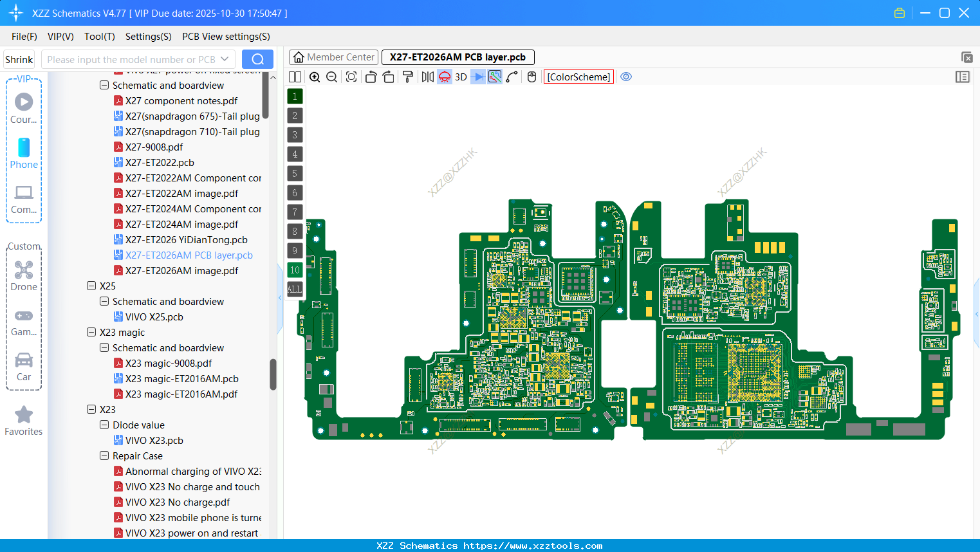Viewport: 980px width, 552px height.
Task: Collapse the X23 magic tree section
Action: 91,332
